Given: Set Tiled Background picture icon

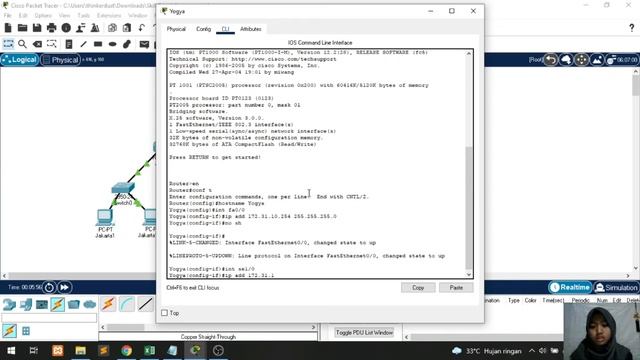Looking at the screenshot, I should point(597,60).
